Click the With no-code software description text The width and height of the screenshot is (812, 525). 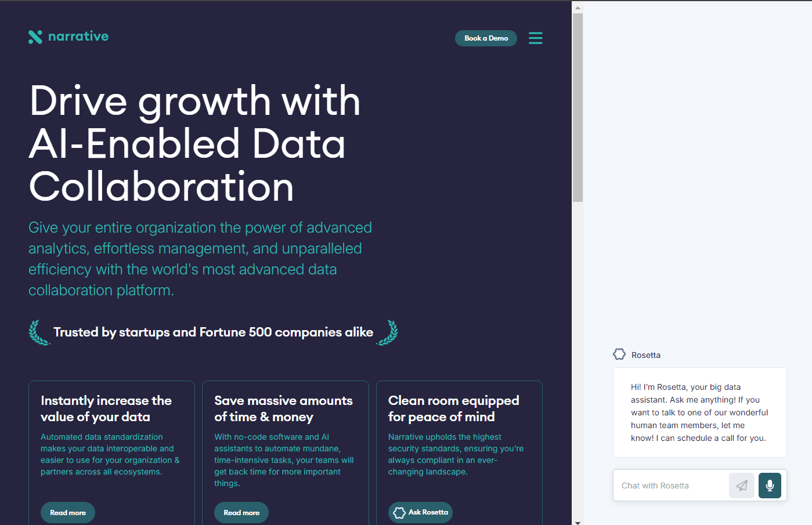(x=284, y=460)
